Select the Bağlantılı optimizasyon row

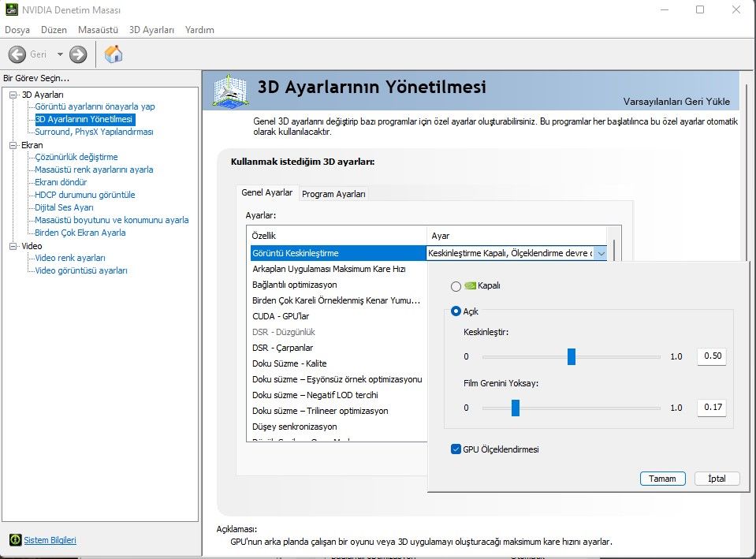338,285
